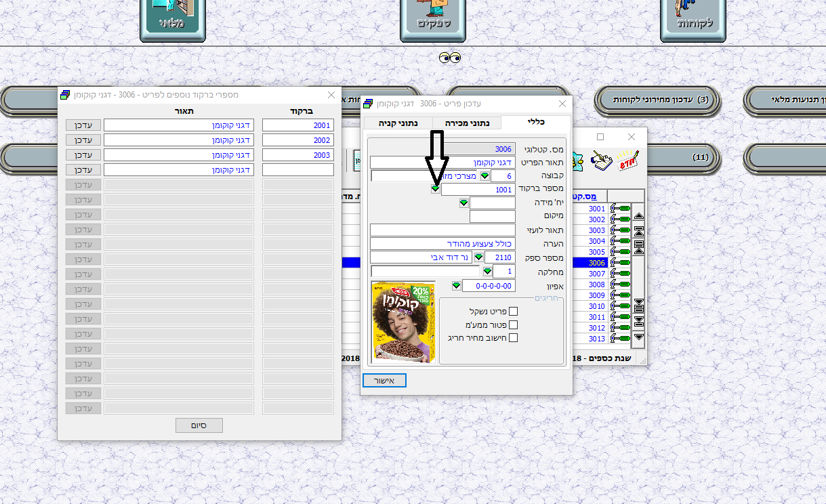Click the barcode field containing 2001

(298, 125)
